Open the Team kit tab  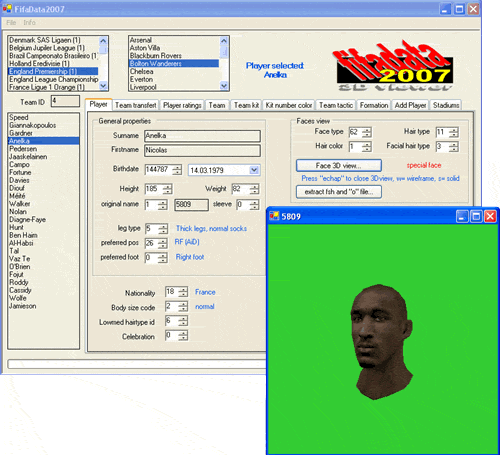tap(246, 105)
